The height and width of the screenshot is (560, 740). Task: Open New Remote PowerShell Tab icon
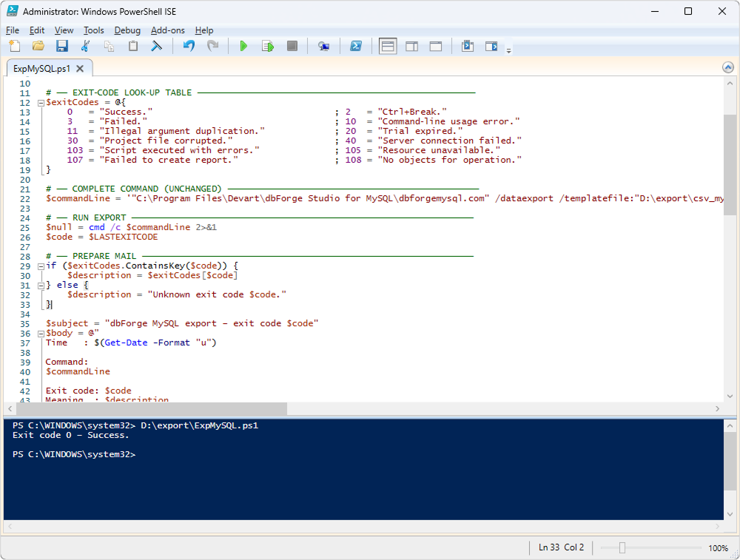click(323, 46)
